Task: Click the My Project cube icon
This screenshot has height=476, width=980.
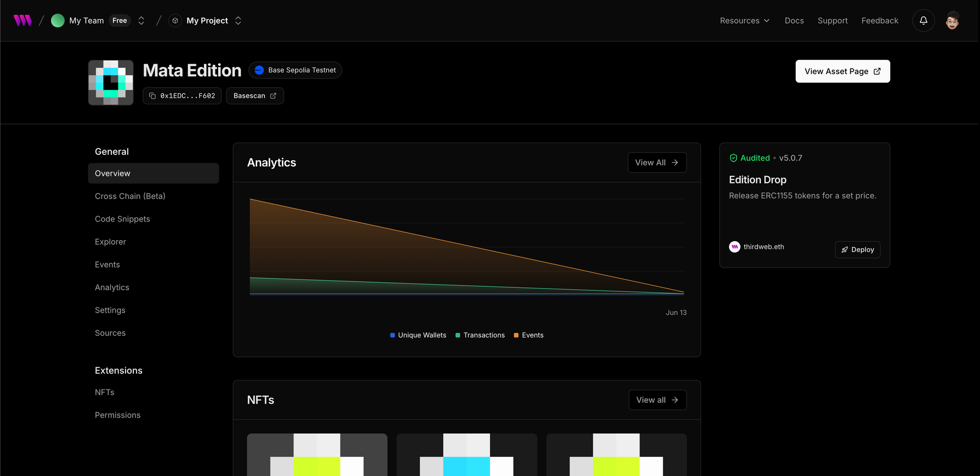Action: click(x=175, y=21)
